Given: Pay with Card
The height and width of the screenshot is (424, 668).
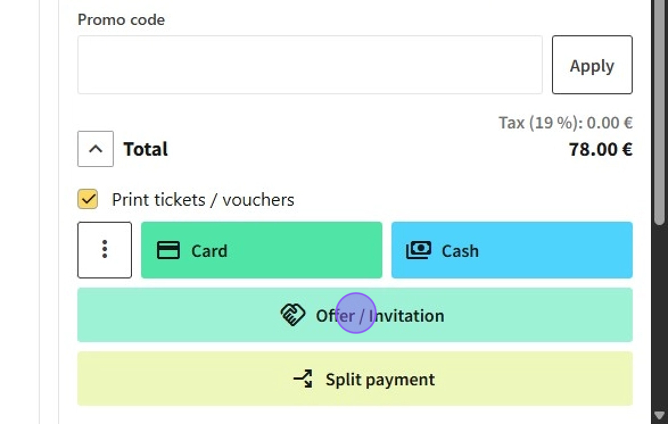Looking at the screenshot, I should click(261, 250).
